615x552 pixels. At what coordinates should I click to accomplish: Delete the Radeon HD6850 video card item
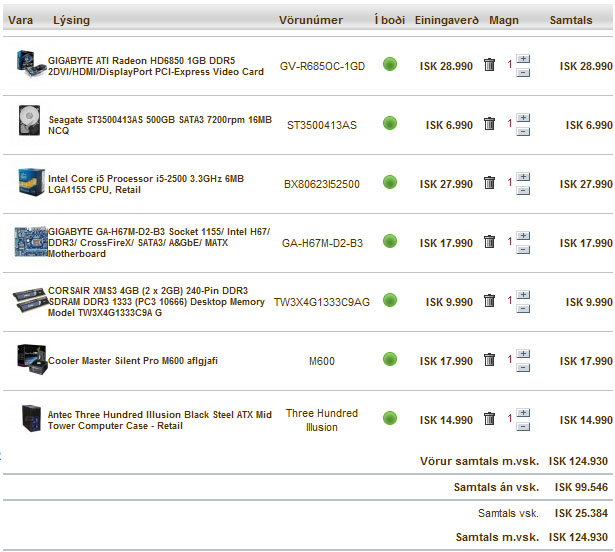tap(489, 65)
